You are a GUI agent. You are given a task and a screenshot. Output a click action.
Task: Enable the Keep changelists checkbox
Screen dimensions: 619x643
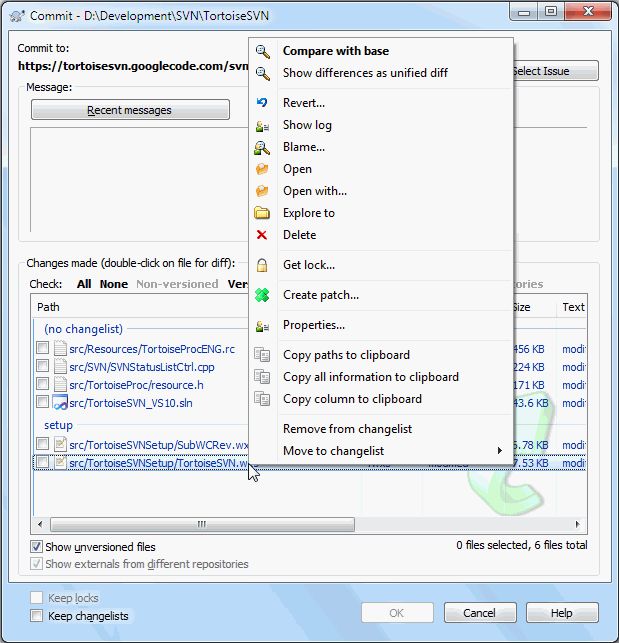click(x=37, y=616)
